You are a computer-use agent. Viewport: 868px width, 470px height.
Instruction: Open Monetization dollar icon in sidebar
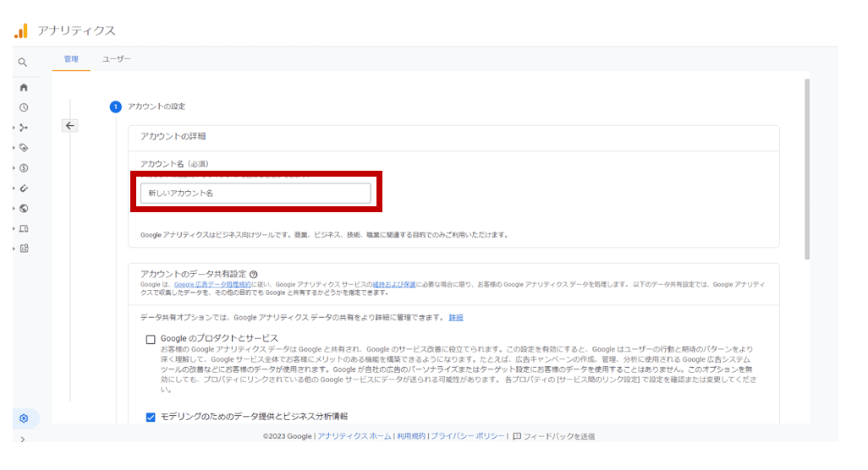click(x=24, y=168)
